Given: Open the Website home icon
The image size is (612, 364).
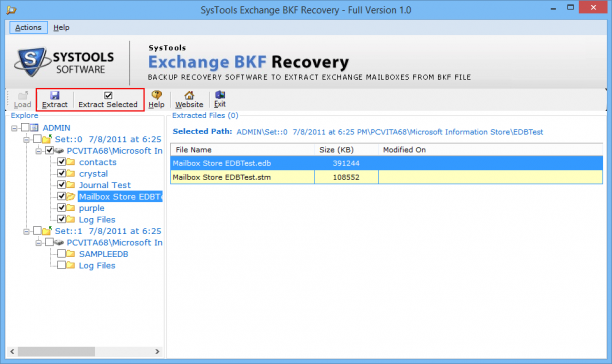Looking at the screenshot, I should click(x=189, y=95).
